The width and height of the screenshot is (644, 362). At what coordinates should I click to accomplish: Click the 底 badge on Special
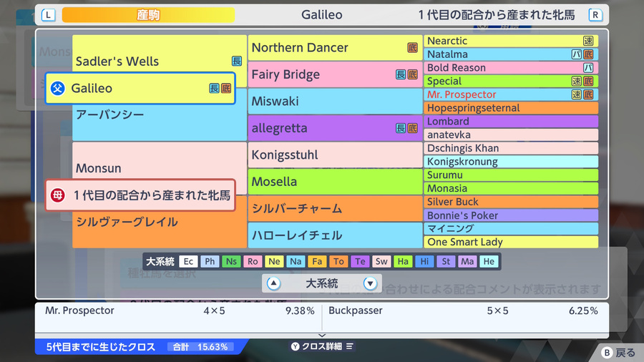pos(588,82)
